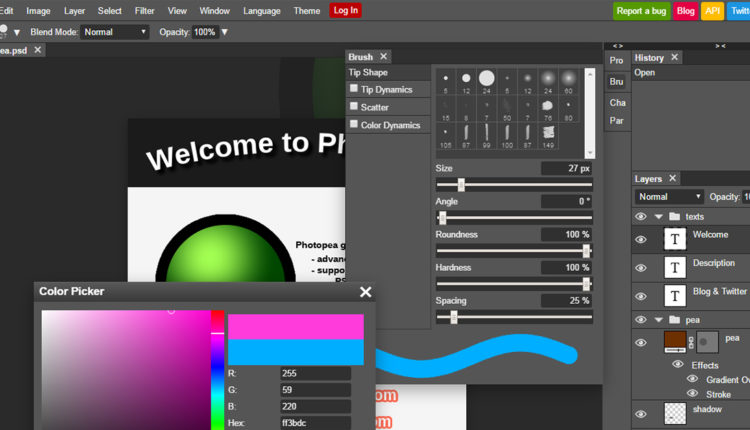Click the pea layer mask thumbnail

[x=707, y=343]
